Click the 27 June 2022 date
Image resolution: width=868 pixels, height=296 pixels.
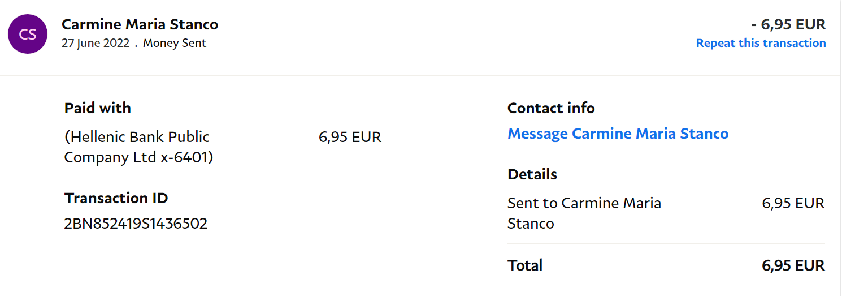coord(96,44)
